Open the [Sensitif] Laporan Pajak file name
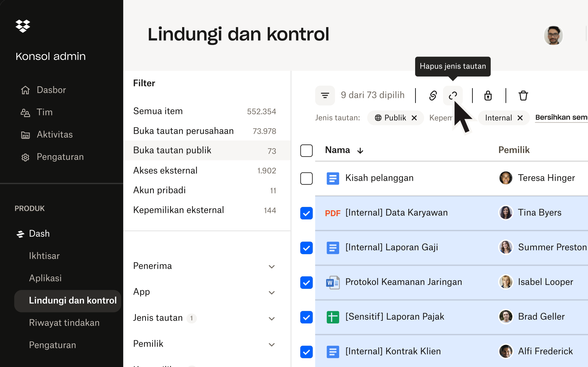 [x=395, y=317]
